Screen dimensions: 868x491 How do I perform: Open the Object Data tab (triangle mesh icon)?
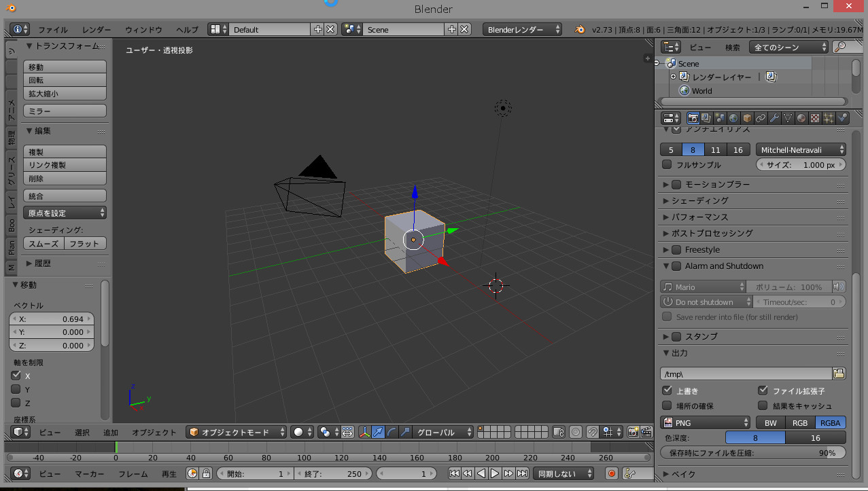click(x=788, y=118)
